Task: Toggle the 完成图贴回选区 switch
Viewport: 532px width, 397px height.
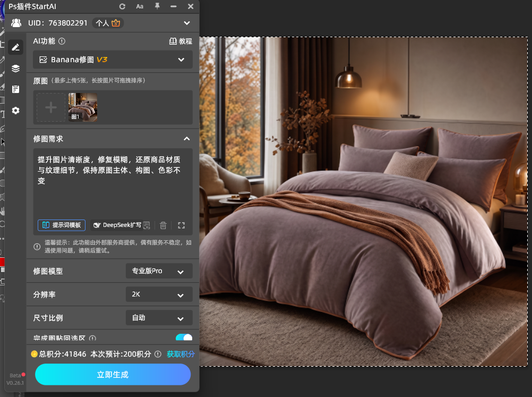Action: [184, 337]
